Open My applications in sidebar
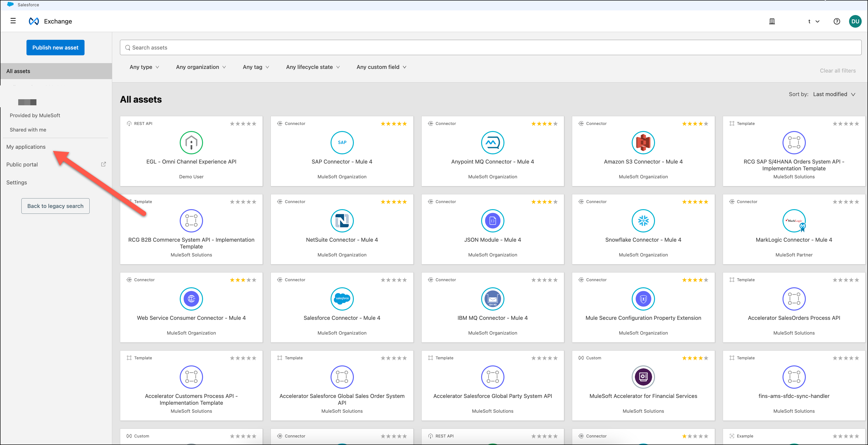 tap(26, 147)
